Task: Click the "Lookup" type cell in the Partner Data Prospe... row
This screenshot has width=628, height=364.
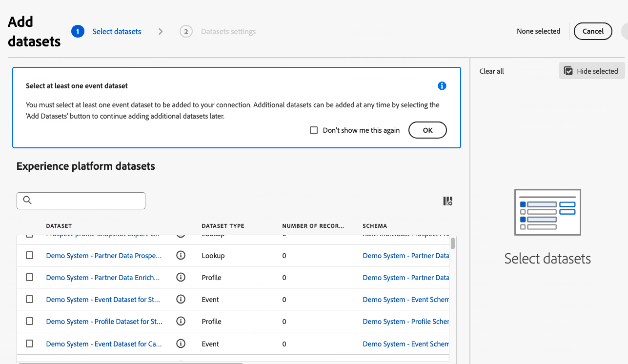Action: coord(213,256)
